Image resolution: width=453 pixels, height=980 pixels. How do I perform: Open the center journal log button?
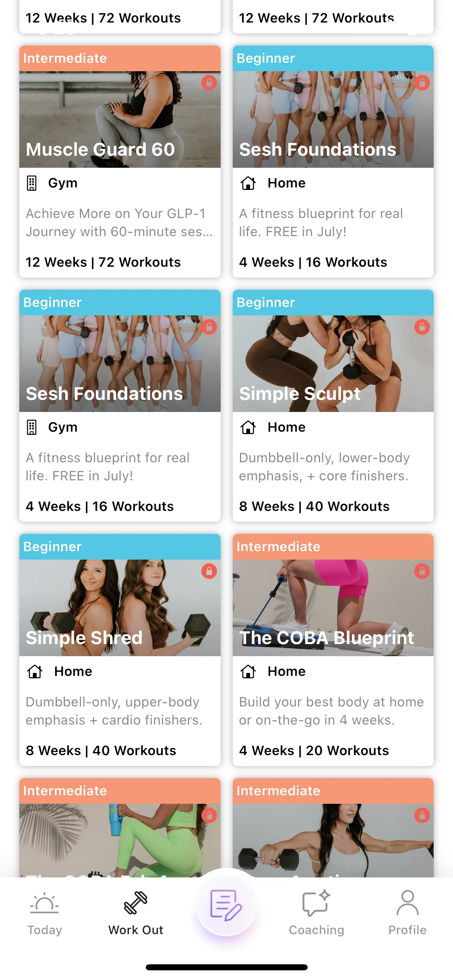226,906
